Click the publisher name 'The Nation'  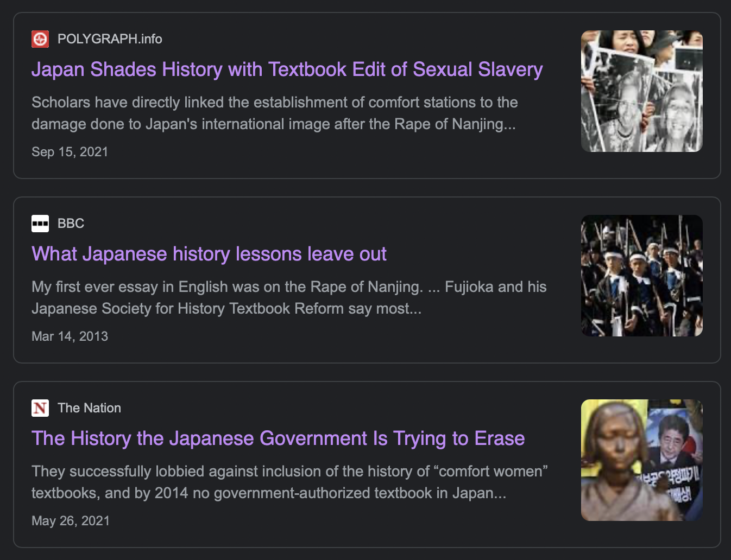pyautogui.click(x=89, y=408)
